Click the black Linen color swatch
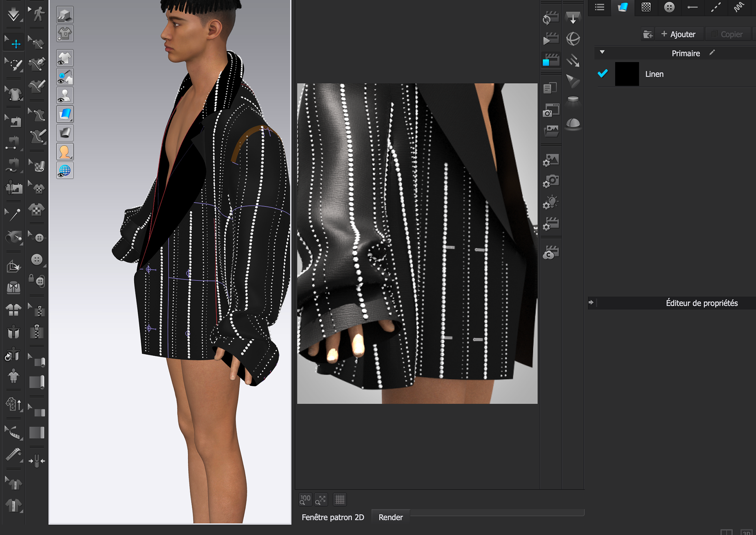The width and height of the screenshot is (756, 535). (x=627, y=74)
